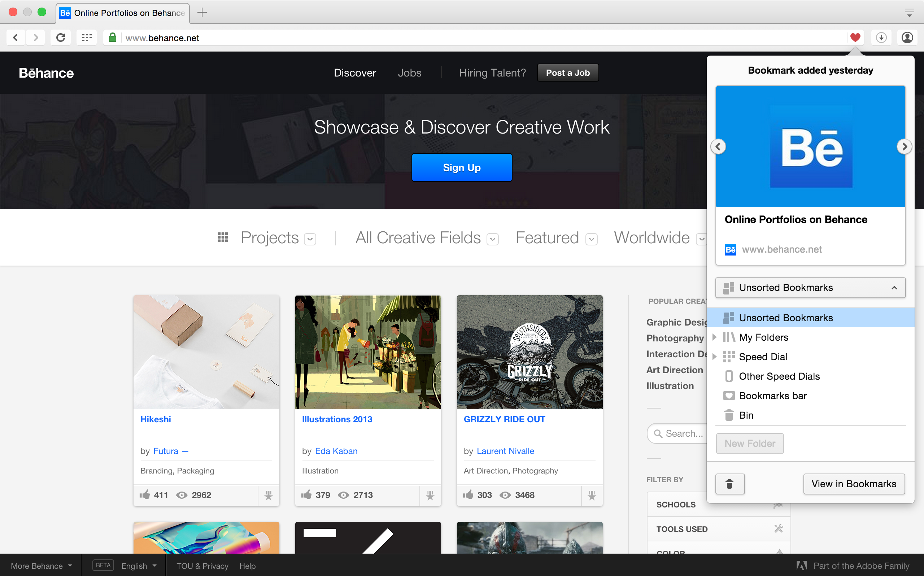Screen dimensions: 924x576
Task: Open the downloads icon in toolbar
Action: (881, 37)
